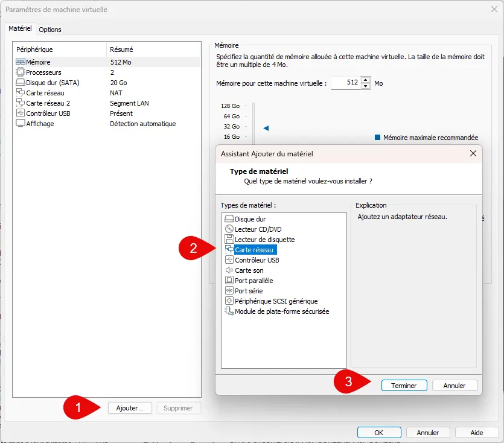Click the Périphérique SCSI générique icon
The height and width of the screenshot is (443, 504).
pos(229,301)
